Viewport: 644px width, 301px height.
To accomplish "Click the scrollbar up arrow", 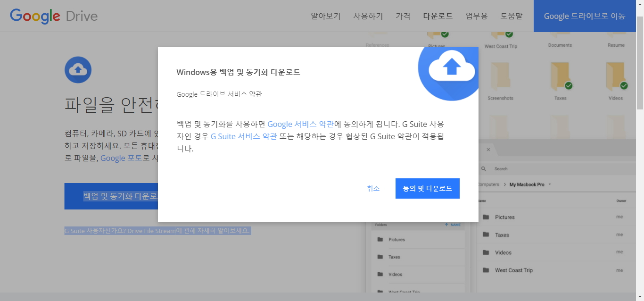I will (640, 4).
